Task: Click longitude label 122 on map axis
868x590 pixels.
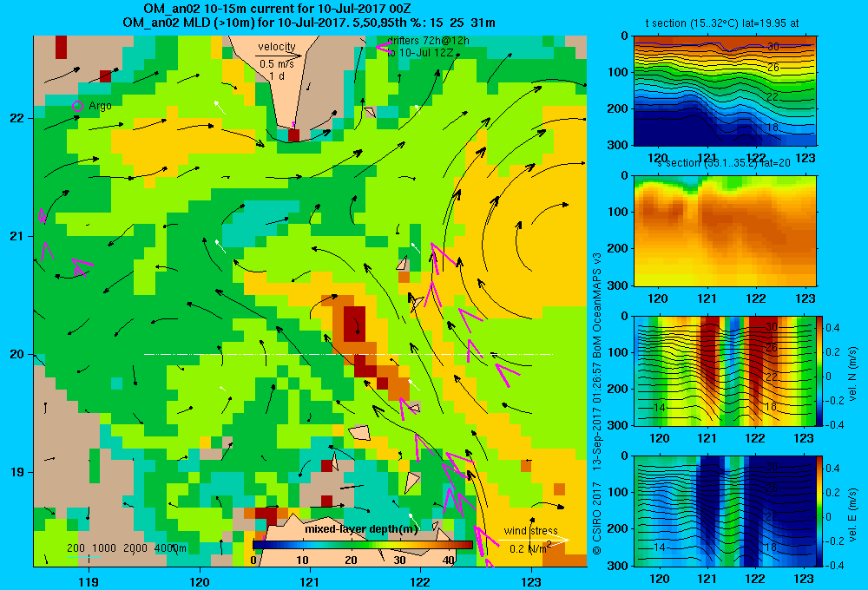Action: 420,581
